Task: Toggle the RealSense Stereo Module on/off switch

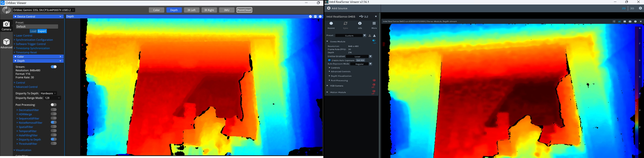Action: tap(374, 41)
